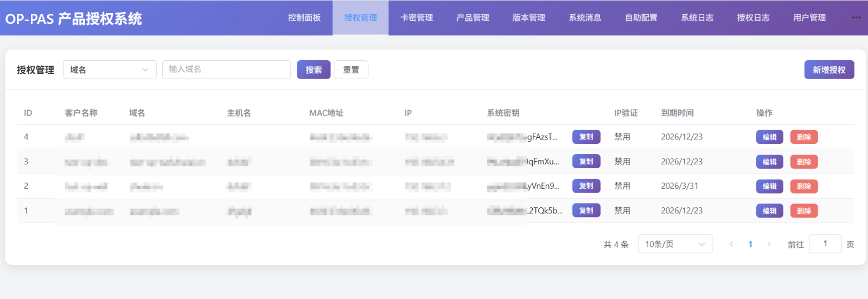Open 产品管理 tab
This screenshot has width=868, height=299.
click(x=473, y=18)
